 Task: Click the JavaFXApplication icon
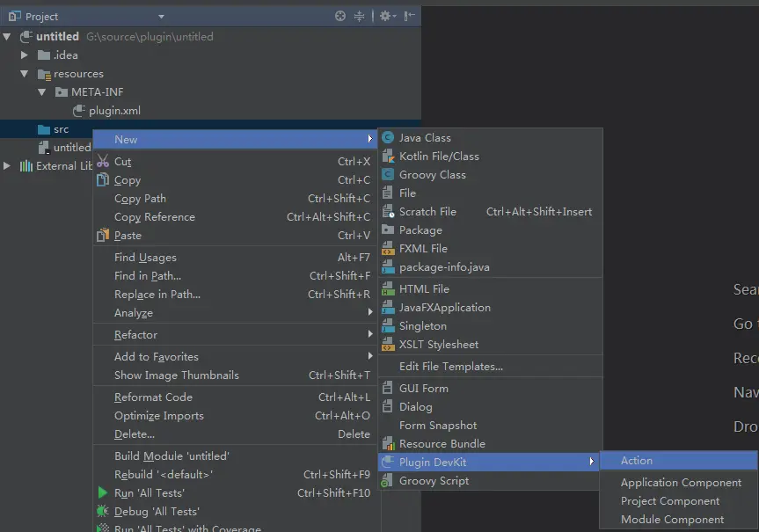[388, 308]
